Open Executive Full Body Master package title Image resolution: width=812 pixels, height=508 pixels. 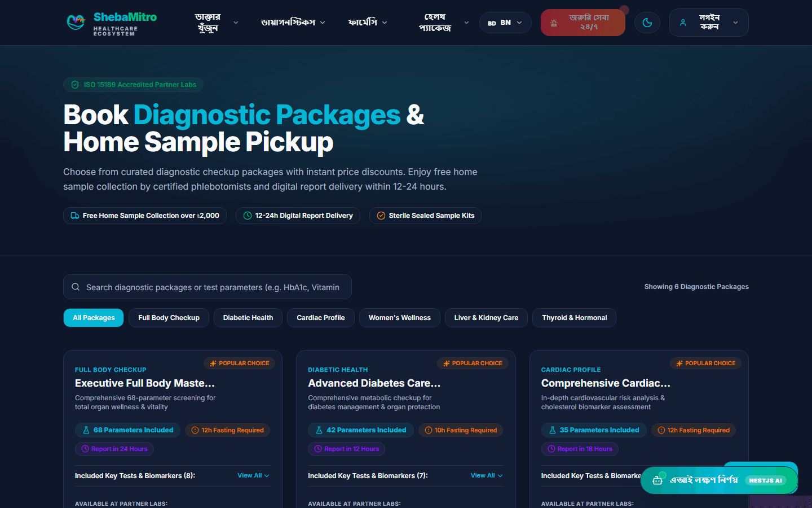coord(145,383)
